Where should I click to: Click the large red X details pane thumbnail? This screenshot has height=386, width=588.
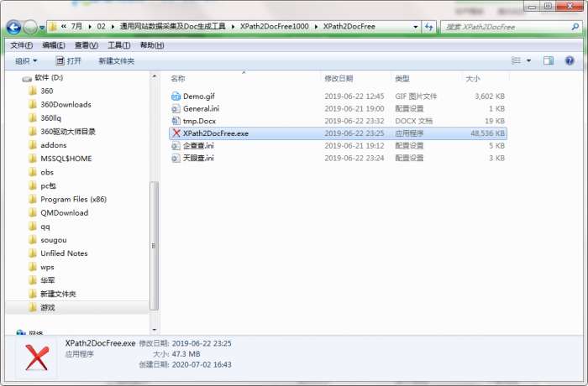37,357
